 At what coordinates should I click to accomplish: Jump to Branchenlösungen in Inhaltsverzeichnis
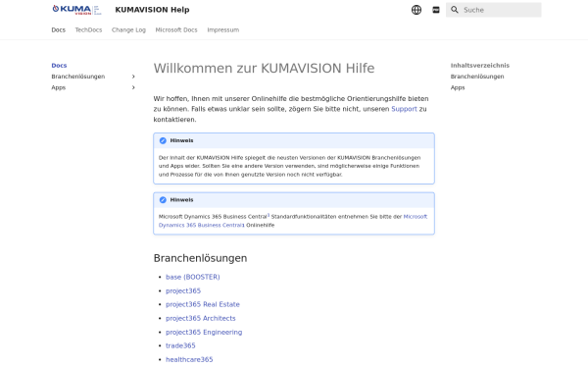click(477, 77)
